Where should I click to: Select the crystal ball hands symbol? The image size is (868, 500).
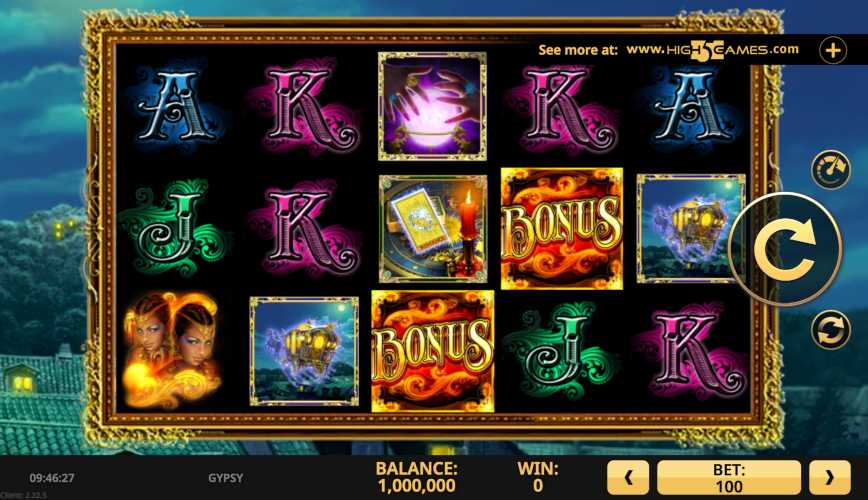coord(432,106)
